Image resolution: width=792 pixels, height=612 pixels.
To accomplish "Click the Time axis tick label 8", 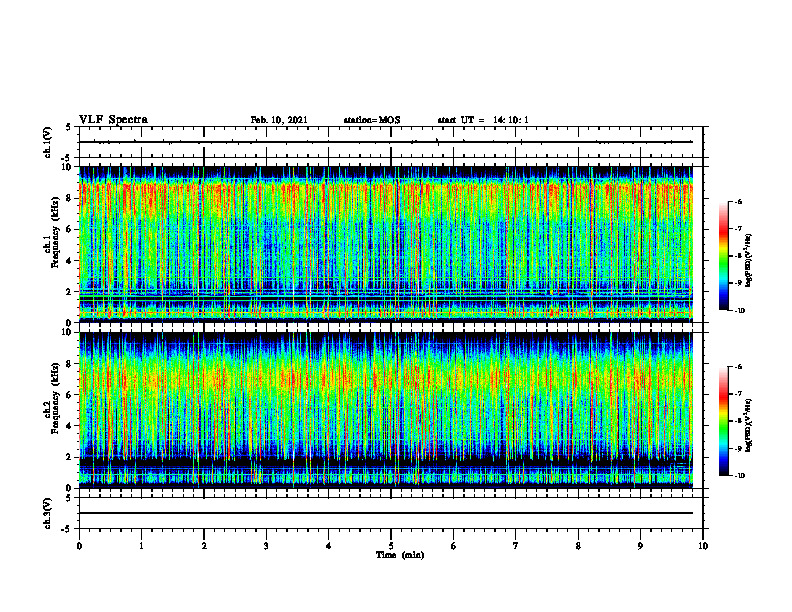I will [x=578, y=546].
